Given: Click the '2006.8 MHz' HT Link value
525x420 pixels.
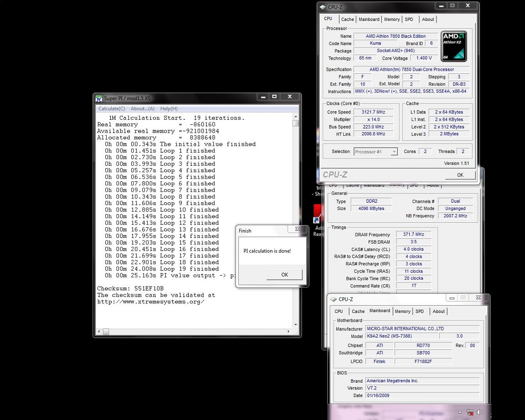Looking at the screenshot, I should [x=373, y=134].
